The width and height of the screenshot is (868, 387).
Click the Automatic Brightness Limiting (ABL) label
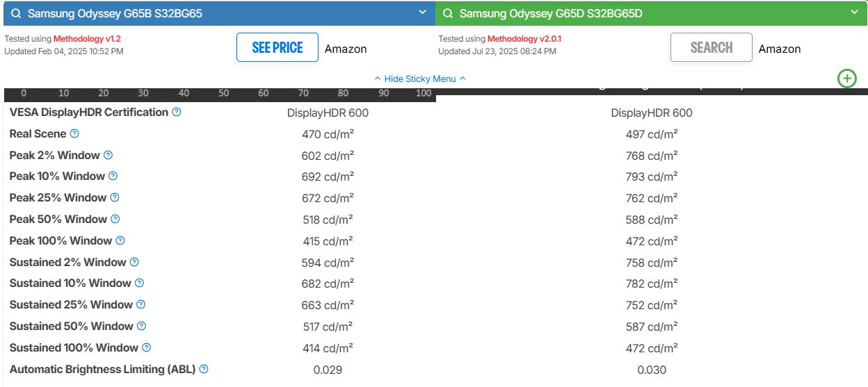click(x=103, y=369)
